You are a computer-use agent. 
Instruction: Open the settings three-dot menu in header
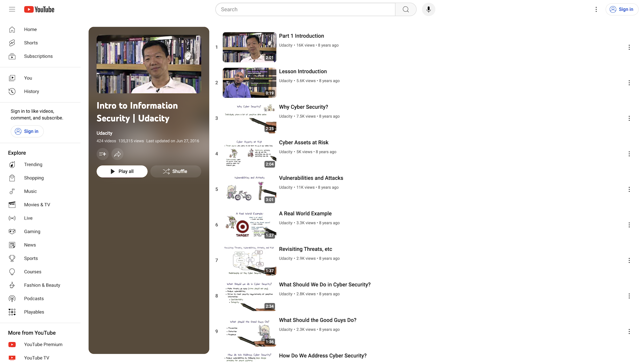[596, 9]
